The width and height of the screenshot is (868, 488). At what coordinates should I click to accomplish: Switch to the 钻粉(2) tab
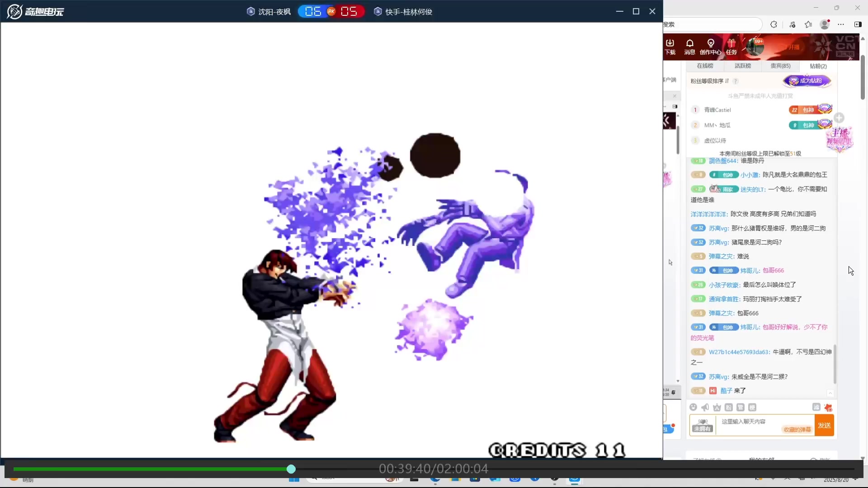pos(818,66)
